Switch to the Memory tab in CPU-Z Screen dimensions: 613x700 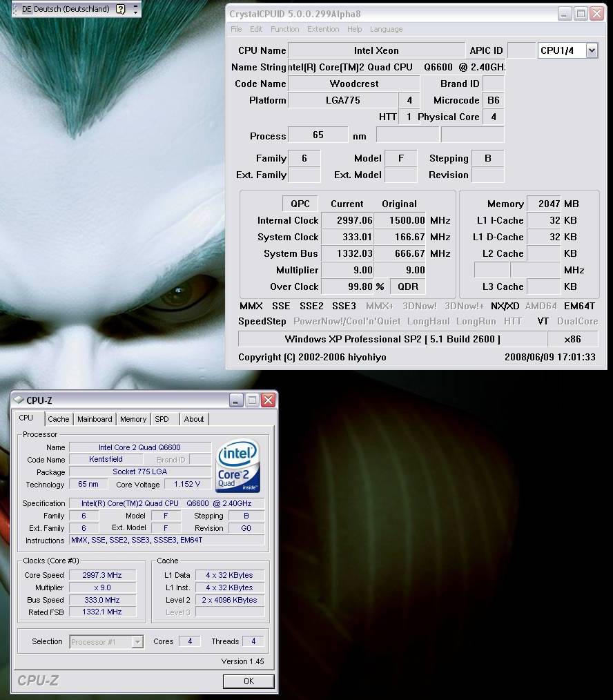click(x=133, y=419)
